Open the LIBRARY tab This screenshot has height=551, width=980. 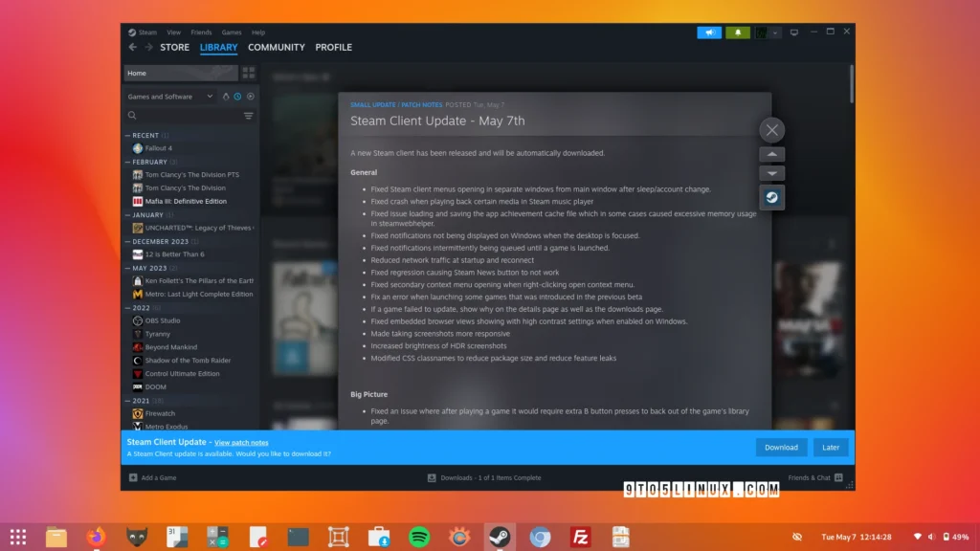click(x=219, y=48)
